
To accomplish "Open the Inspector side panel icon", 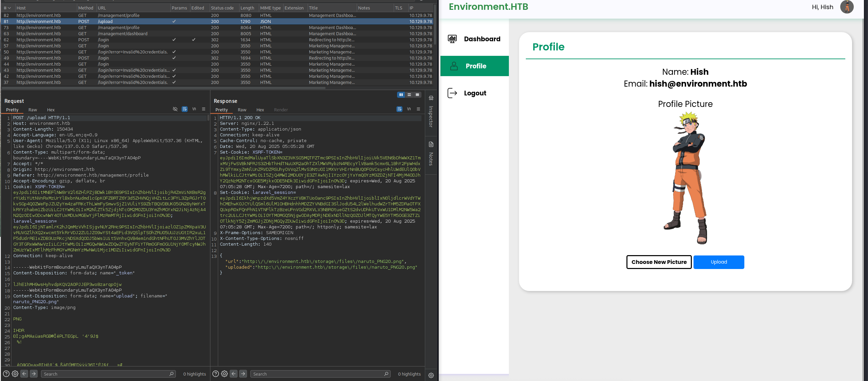I will 431,98.
